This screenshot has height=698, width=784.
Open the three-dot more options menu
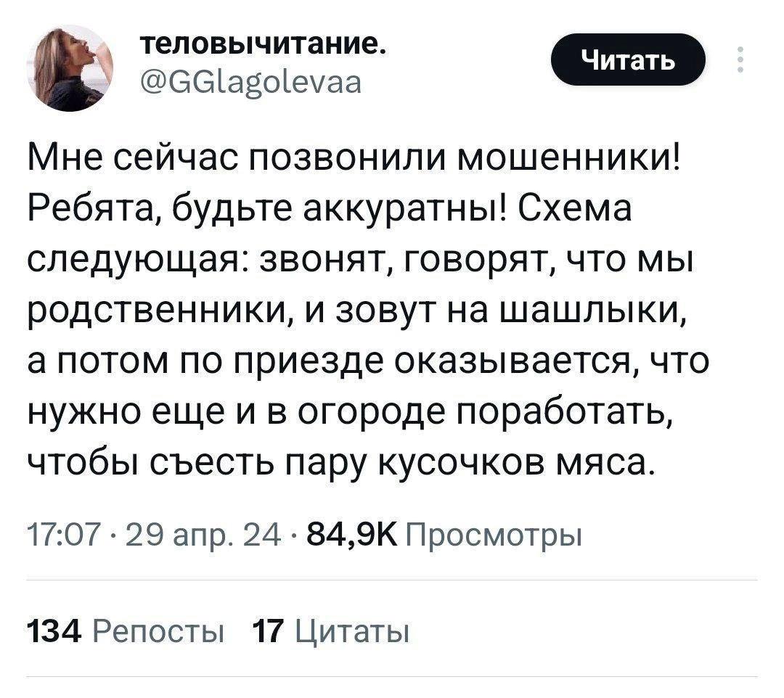click(x=739, y=60)
